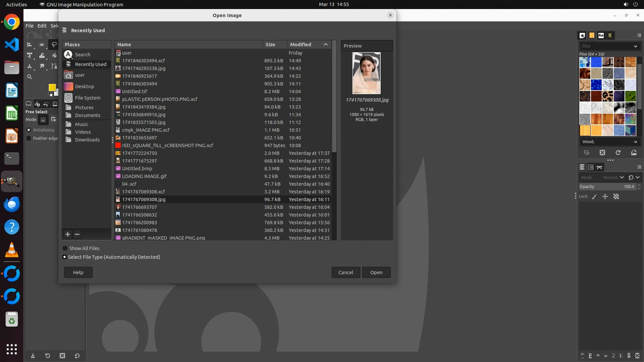Open the File menu

point(30,26)
